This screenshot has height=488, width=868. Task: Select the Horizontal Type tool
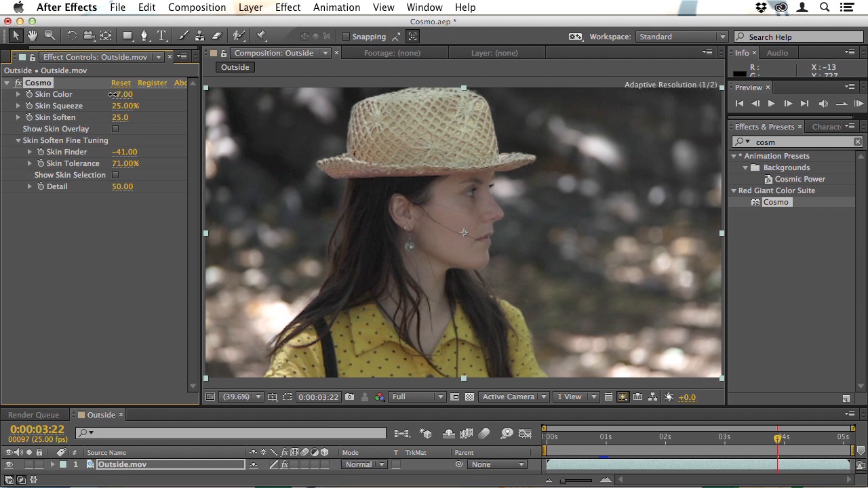161,36
